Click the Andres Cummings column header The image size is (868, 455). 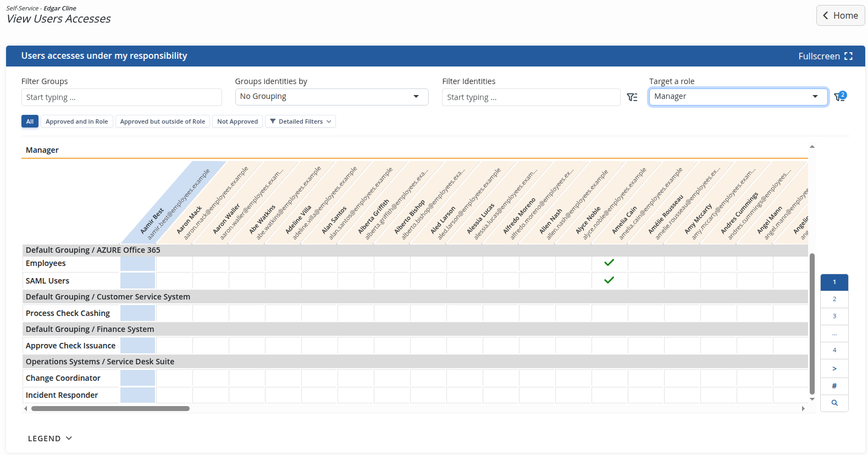tap(754, 202)
